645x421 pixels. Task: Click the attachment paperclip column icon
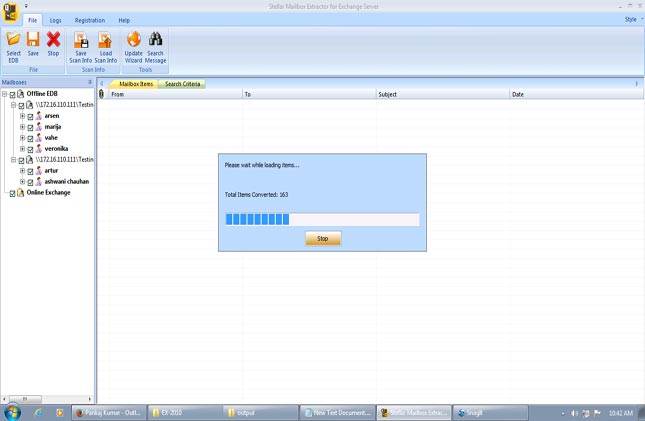point(102,94)
